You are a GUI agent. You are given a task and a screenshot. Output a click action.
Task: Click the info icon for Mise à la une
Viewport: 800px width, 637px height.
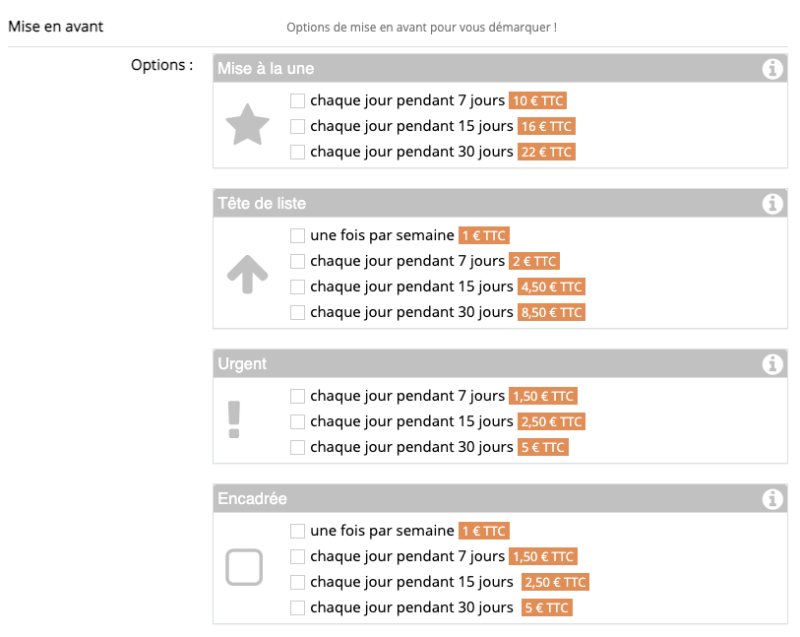771,69
